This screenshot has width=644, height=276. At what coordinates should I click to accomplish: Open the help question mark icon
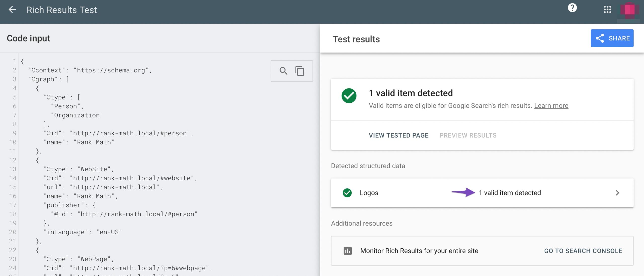(x=572, y=8)
